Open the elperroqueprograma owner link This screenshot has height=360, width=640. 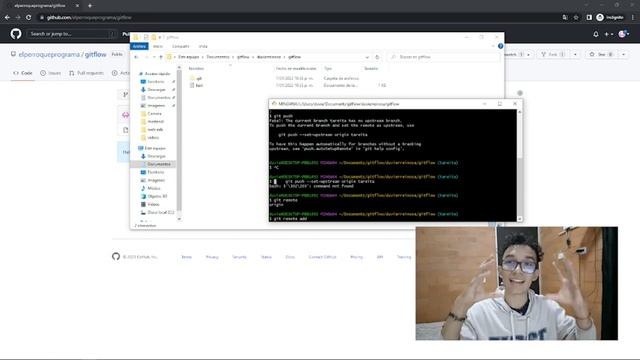(49, 54)
